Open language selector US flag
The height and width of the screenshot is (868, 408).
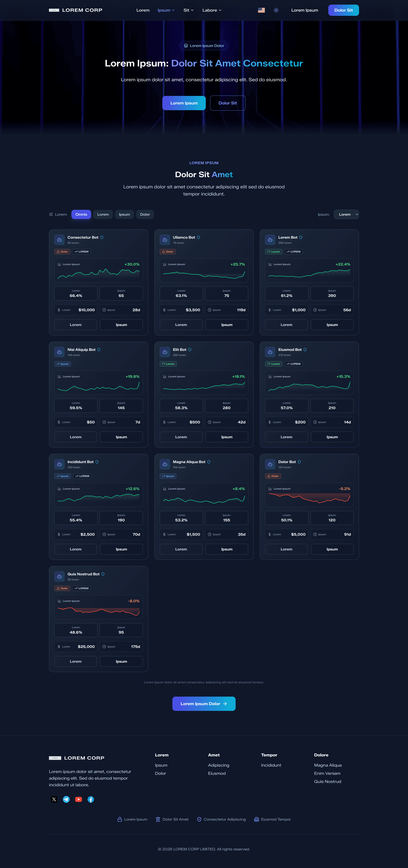(262, 10)
